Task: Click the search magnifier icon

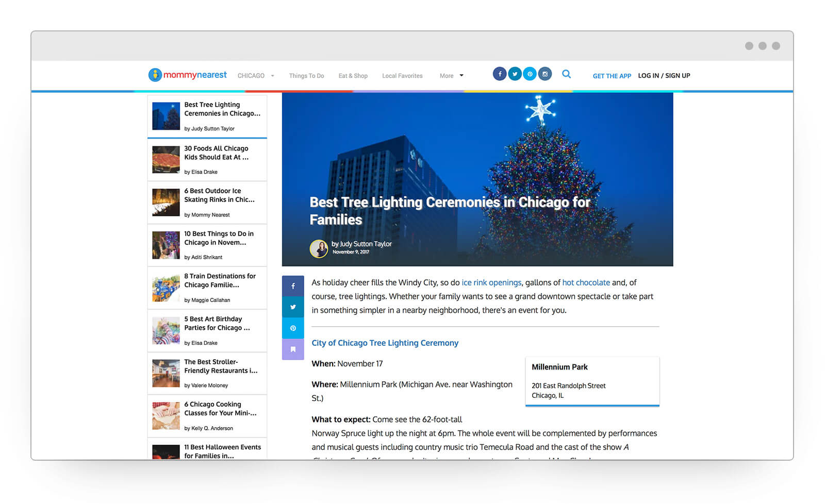Action: click(x=566, y=74)
